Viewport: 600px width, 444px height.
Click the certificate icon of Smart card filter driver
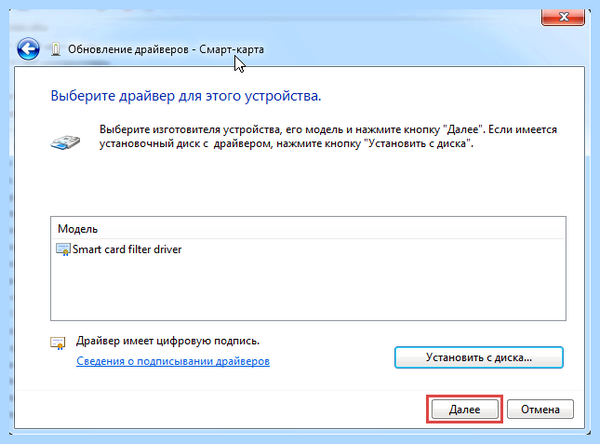(63, 250)
